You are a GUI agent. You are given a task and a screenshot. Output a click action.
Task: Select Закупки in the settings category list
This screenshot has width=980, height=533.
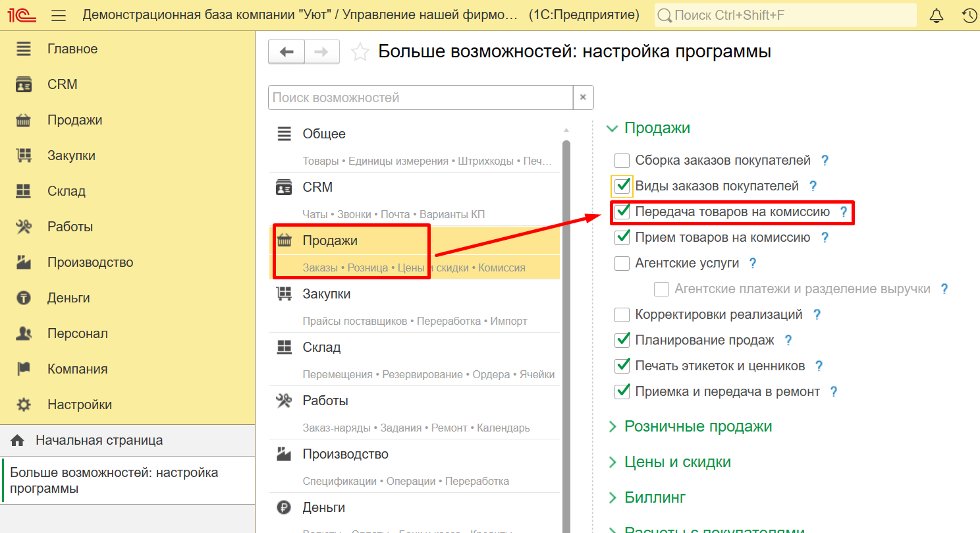click(x=327, y=294)
